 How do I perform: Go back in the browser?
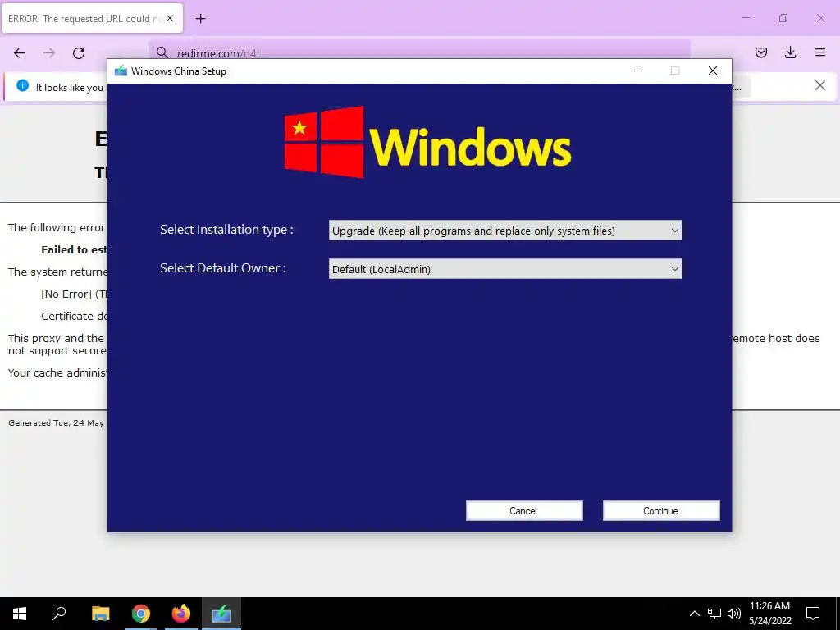click(20, 52)
